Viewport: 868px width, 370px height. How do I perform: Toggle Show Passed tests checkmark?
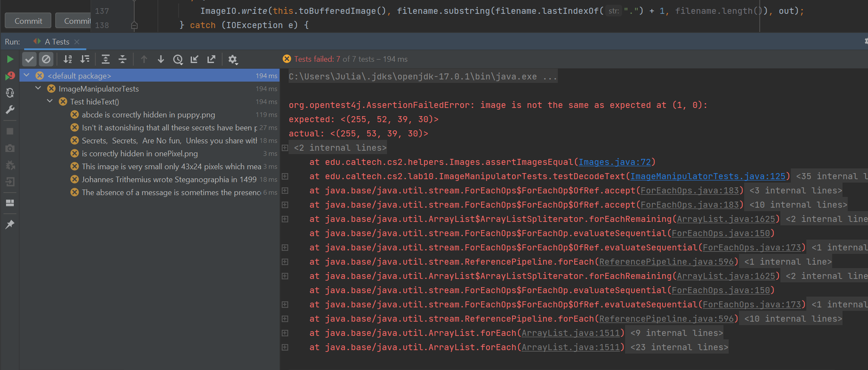(29, 59)
